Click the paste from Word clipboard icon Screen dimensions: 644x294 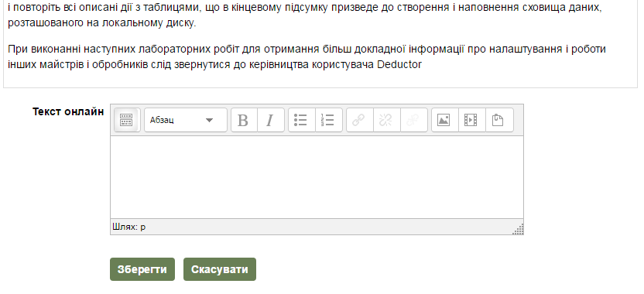pos(499,120)
